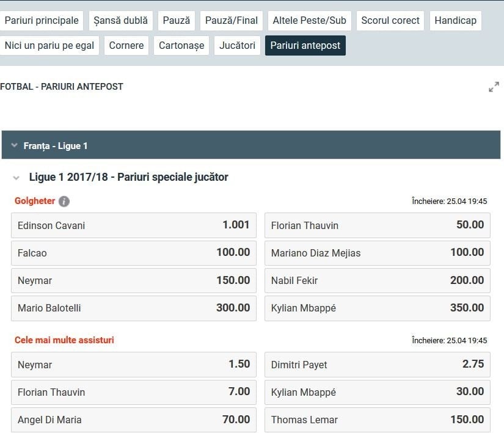Click the fullscreen expand arrows icon
Screen dimensions: 504x433
[x=494, y=87]
